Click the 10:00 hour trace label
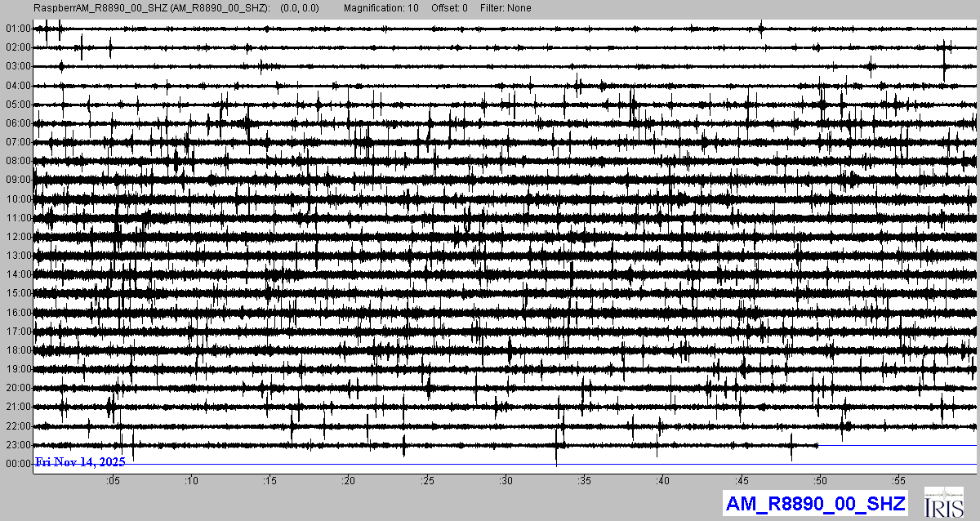980x521 pixels. pyautogui.click(x=18, y=199)
